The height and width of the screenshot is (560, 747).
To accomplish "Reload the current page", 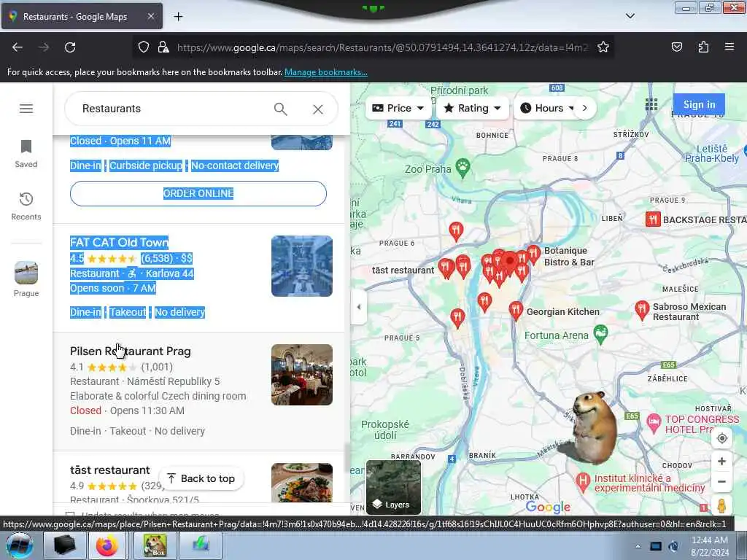I will click(70, 47).
